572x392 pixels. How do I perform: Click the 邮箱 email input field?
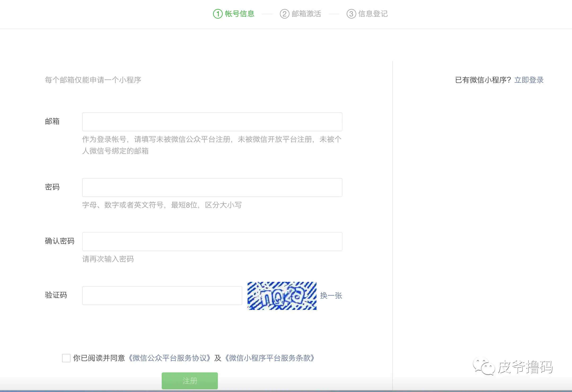point(212,122)
